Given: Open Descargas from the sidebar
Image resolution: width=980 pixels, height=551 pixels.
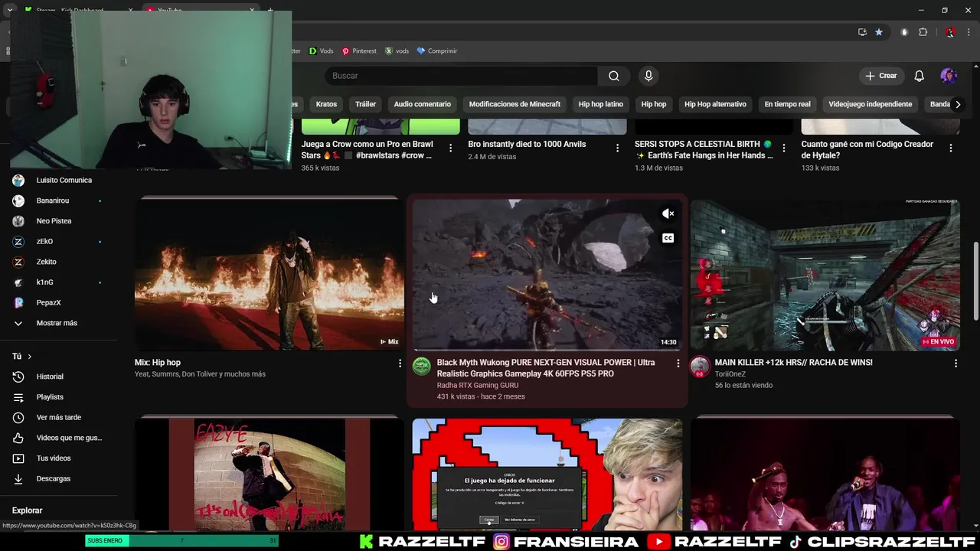Looking at the screenshot, I should (x=59, y=479).
